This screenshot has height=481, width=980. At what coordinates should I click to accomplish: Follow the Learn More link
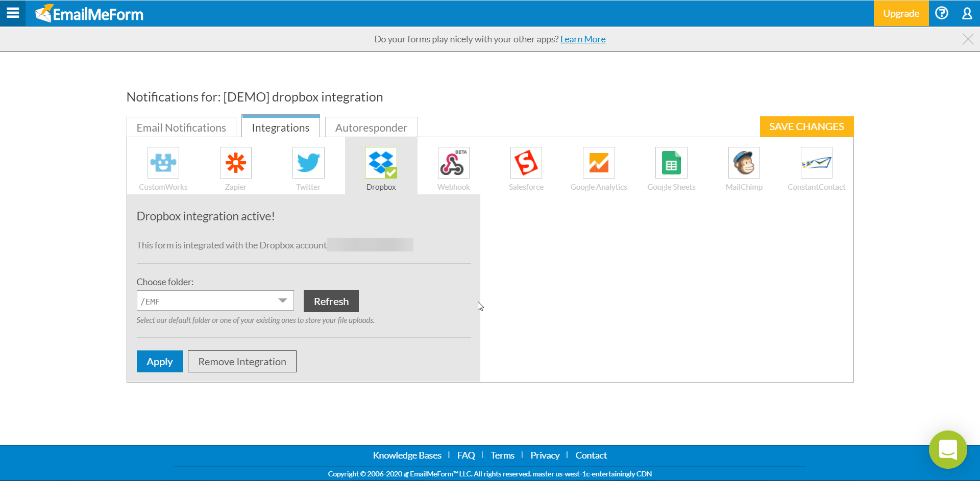tap(583, 39)
